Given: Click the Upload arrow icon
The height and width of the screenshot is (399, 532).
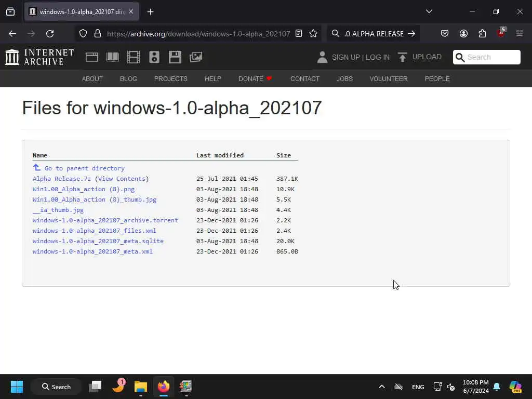Looking at the screenshot, I should click(x=403, y=57).
